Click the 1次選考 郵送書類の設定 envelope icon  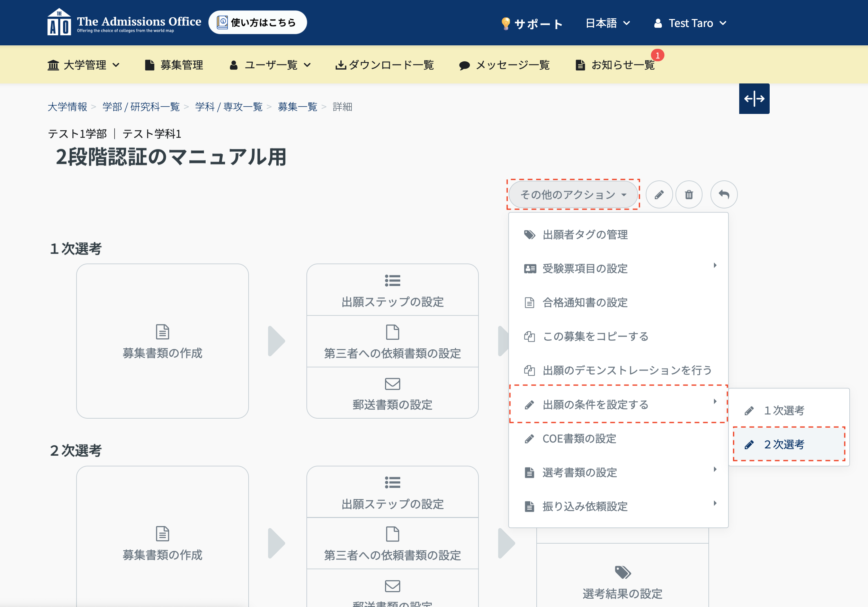(x=392, y=384)
